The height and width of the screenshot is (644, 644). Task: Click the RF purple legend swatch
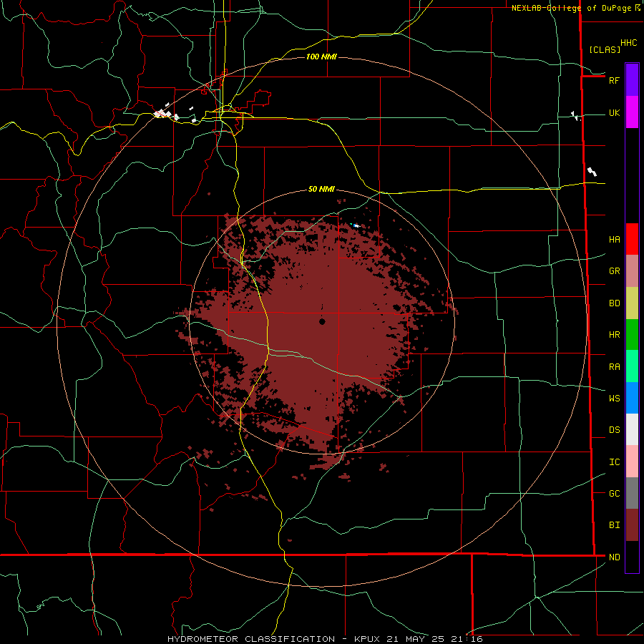[632, 80]
